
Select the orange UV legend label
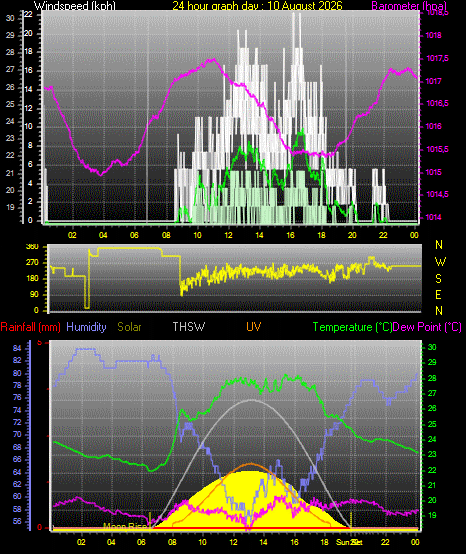click(254, 327)
